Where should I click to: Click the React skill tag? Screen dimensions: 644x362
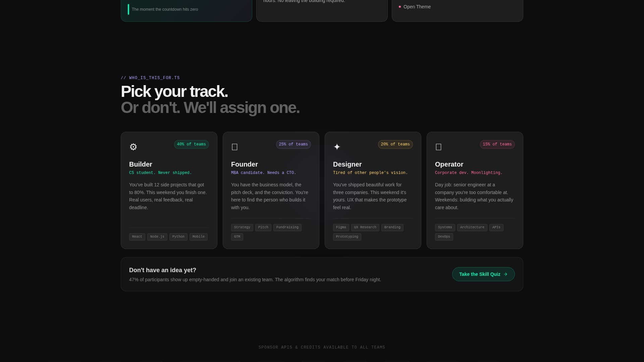click(x=137, y=237)
